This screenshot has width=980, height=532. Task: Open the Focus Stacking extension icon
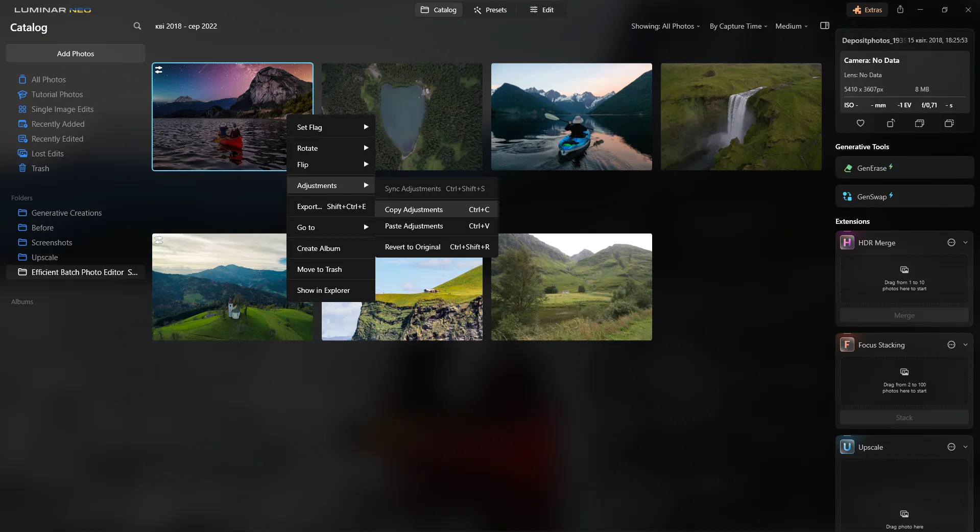coord(847,344)
